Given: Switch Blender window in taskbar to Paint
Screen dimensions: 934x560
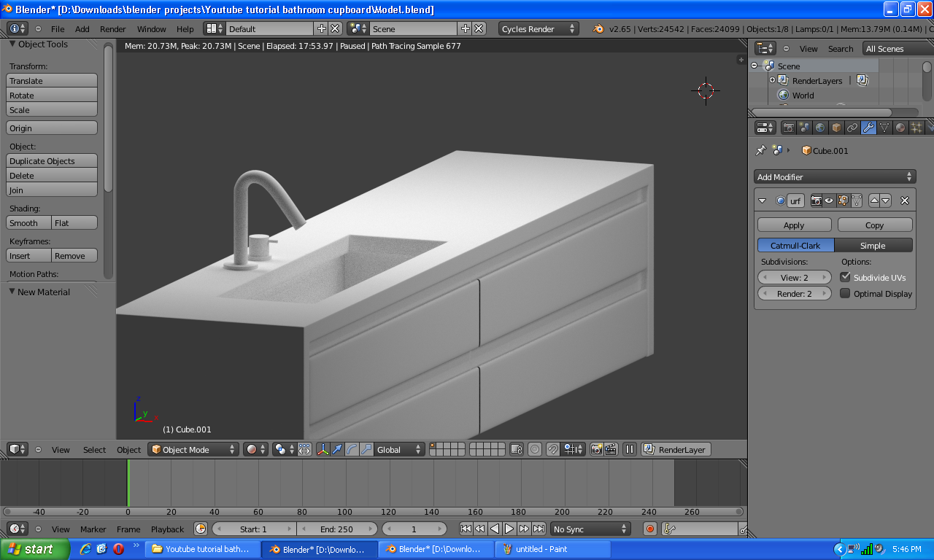Looking at the screenshot, I should (x=552, y=549).
